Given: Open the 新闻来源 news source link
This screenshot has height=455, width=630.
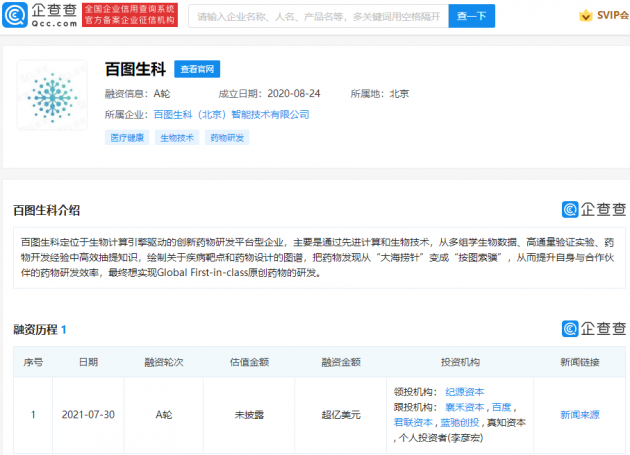Looking at the screenshot, I should coord(580,414).
